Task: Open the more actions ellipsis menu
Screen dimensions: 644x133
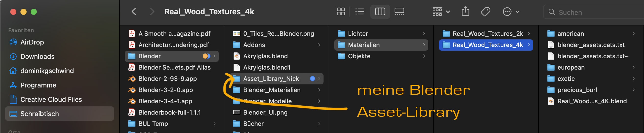Action: 511,12
